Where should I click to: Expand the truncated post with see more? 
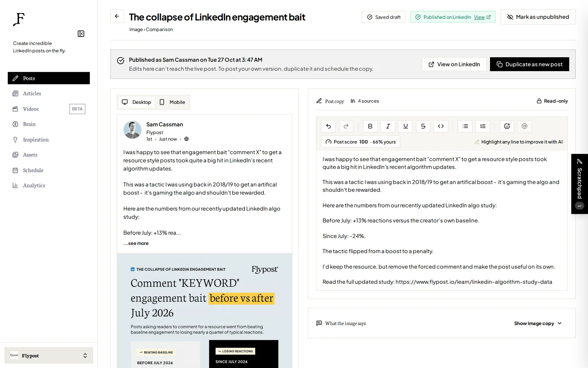tap(136, 243)
